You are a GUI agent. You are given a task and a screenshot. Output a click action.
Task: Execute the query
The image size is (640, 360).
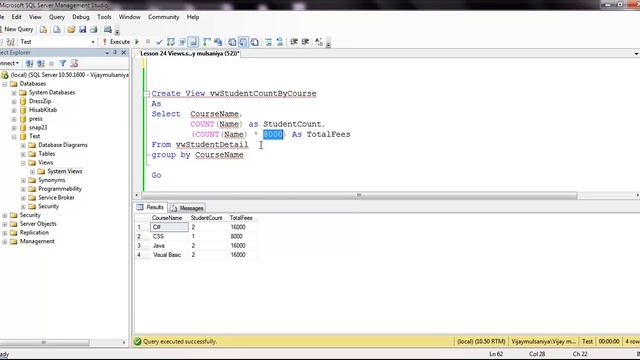coord(116,42)
